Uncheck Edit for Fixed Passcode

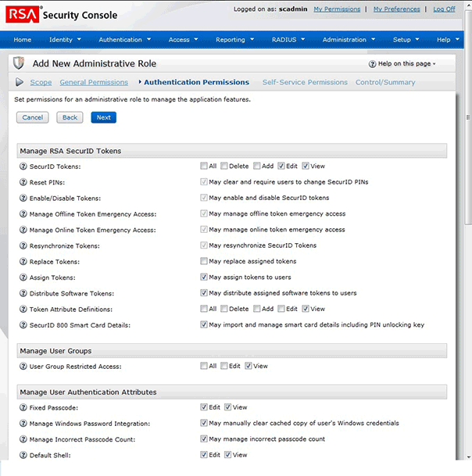point(204,407)
